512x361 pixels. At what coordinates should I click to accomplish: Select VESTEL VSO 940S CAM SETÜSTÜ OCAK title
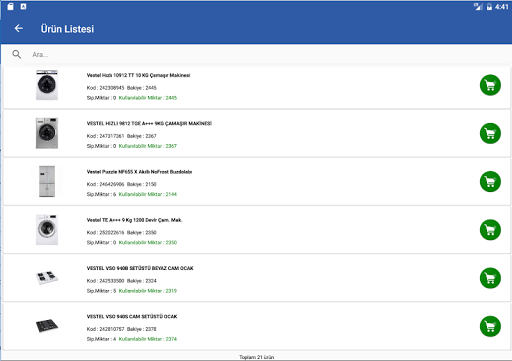click(x=132, y=317)
